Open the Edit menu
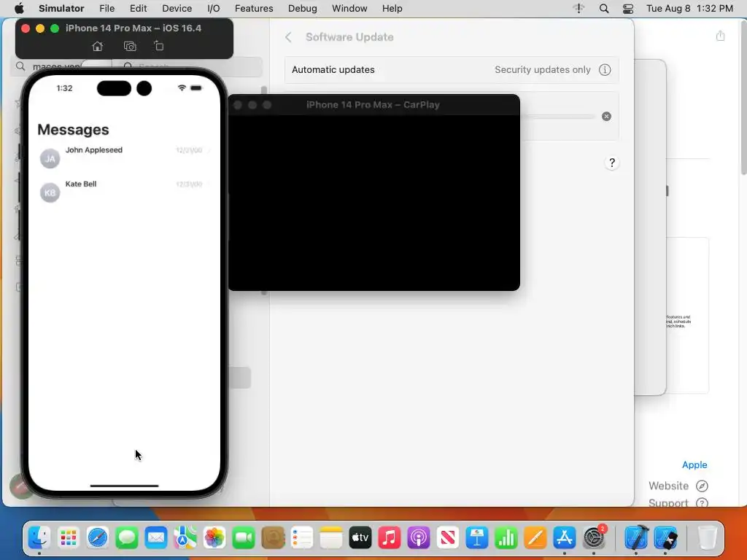This screenshot has height=560, width=747. [x=138, y=9]
